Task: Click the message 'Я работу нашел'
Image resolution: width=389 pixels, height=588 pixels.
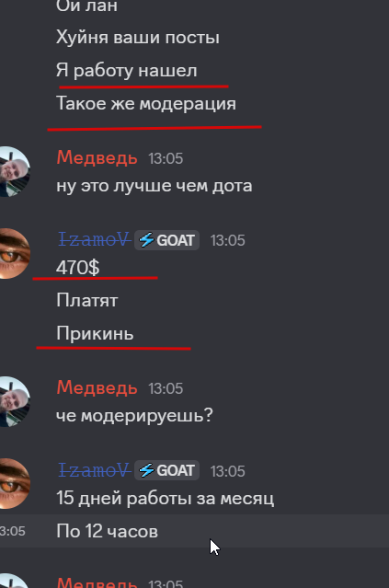Action: 127,71
